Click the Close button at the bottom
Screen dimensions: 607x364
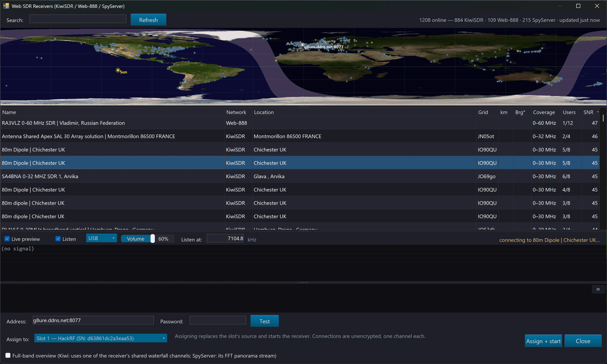pyautogui.click(x=583, y=341)
